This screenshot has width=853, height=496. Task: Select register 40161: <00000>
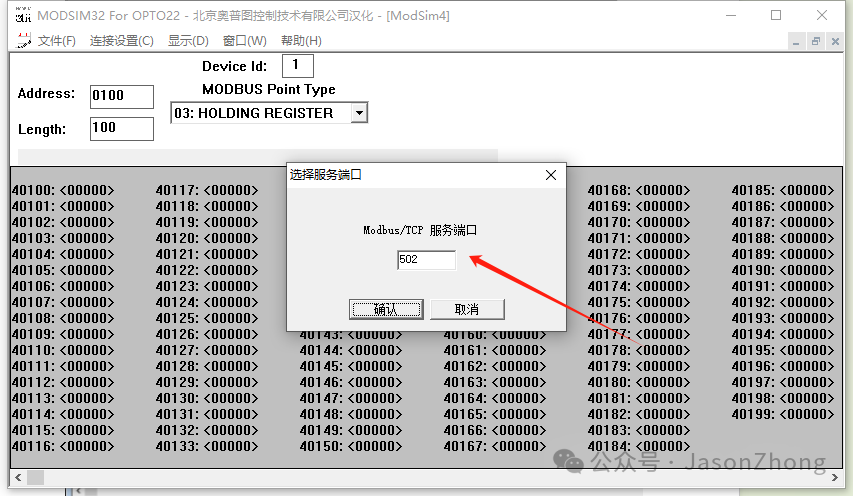495,350
